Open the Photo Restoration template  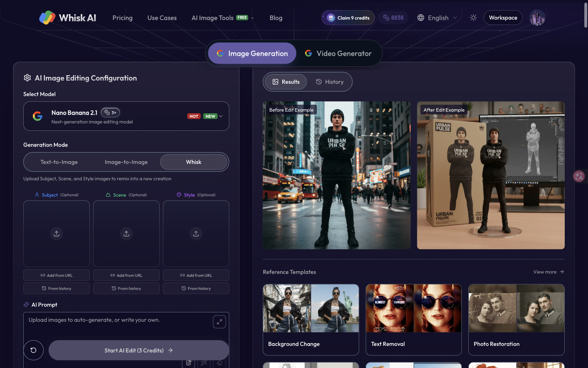click(x=517, y=320)
